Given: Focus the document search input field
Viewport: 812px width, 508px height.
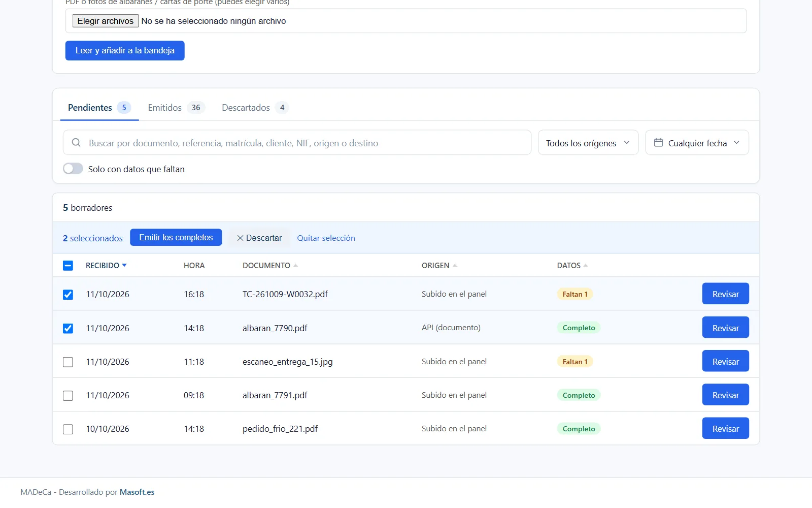Looking at the screenshot, I should click(297, 143).
